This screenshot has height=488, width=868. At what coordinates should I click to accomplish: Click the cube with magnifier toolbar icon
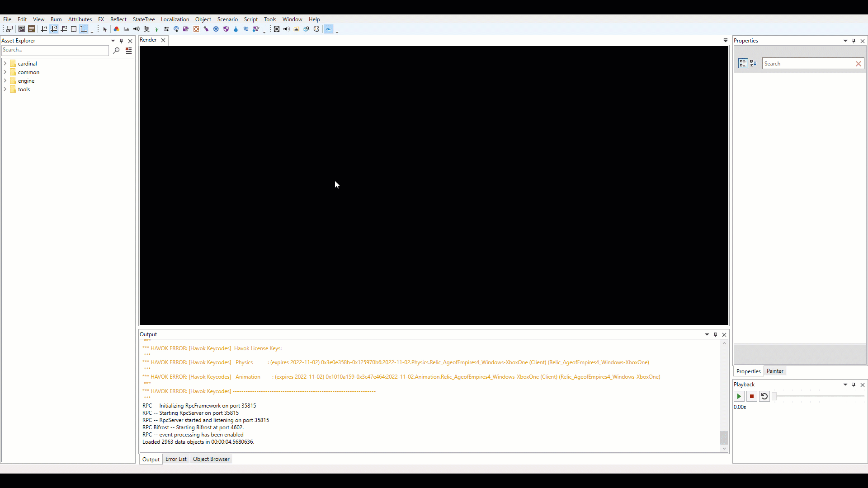(307, 29)
